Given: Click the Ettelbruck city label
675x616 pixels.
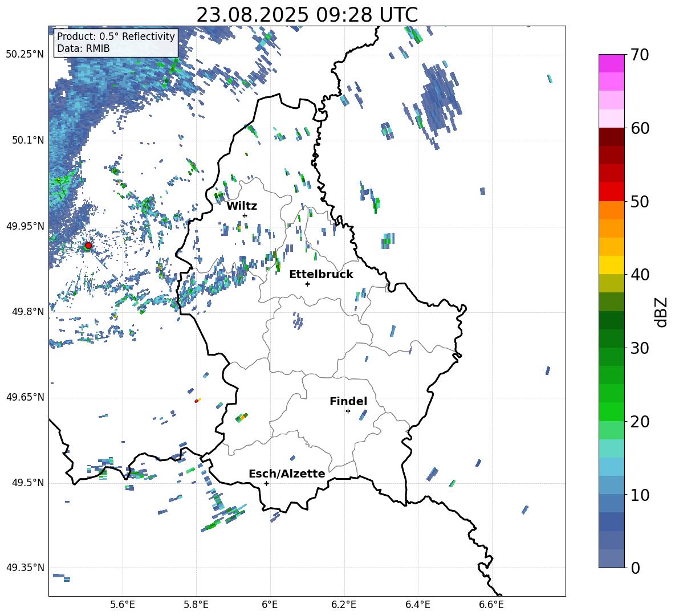Looking at the screenshot, I should pyautogui.click(x=321, y=275).
